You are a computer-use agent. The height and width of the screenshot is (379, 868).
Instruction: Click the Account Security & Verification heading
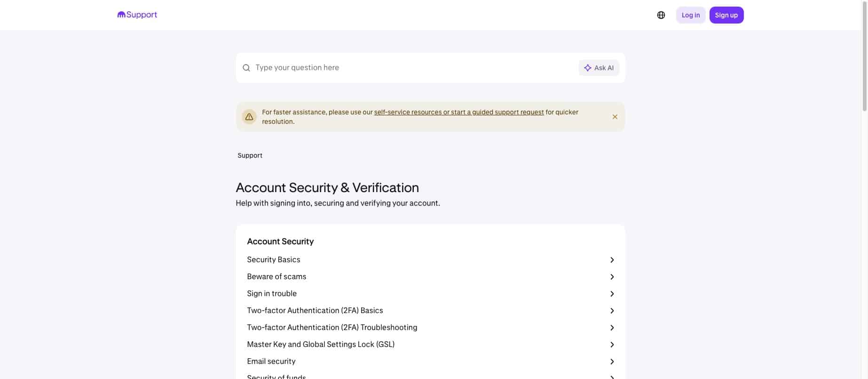[327, 187]
